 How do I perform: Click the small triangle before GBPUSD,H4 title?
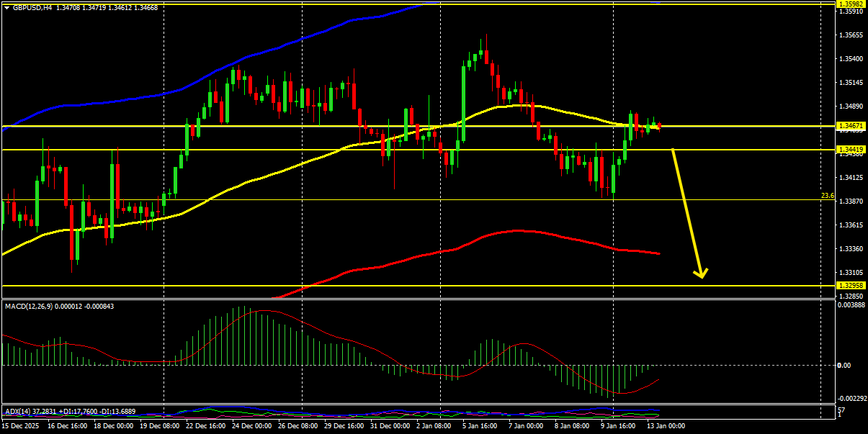pos(6,7)
